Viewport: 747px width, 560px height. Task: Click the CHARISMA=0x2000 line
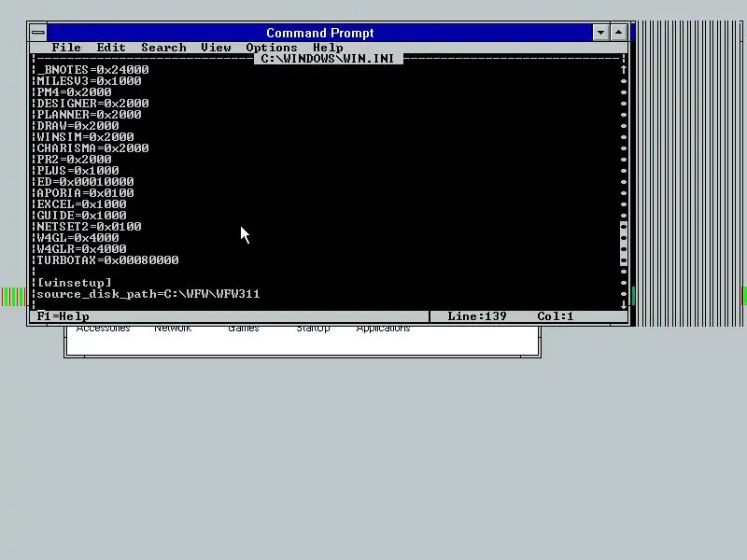point(92,148)
